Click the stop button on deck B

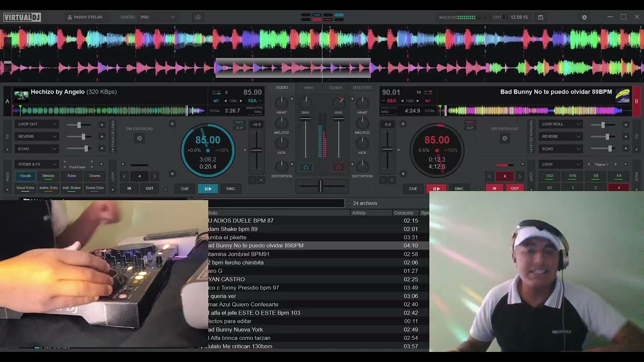point(403,174)
